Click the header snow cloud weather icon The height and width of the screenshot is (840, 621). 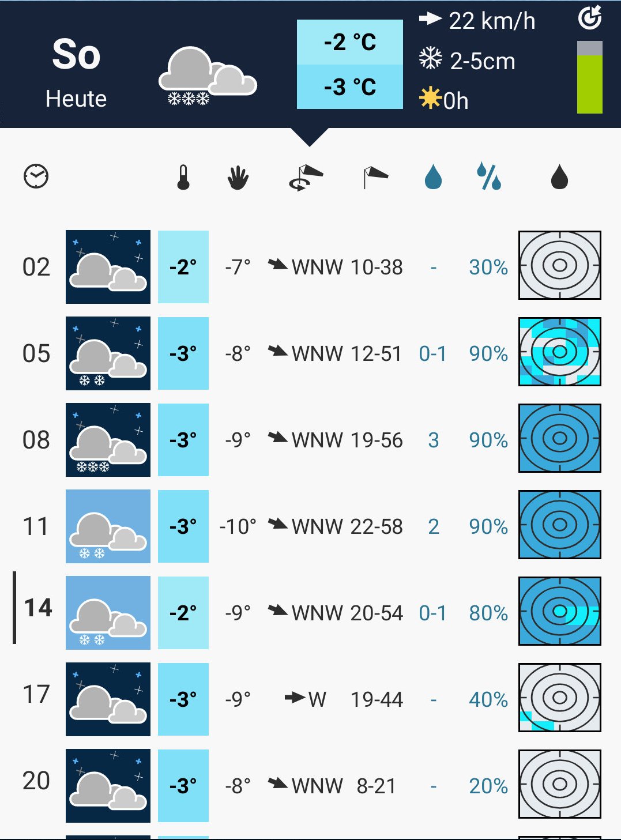(207, 75)
